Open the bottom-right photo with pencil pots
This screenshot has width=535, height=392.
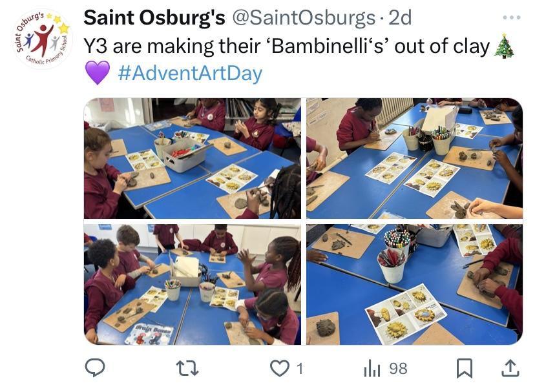pyautogui.click(x=414, y=284)
